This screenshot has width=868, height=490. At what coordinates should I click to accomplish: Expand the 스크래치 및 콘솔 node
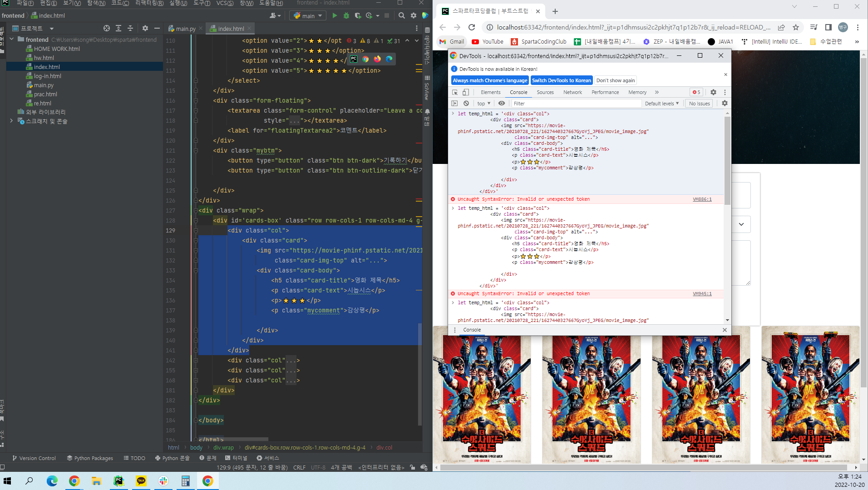(12, 121)
